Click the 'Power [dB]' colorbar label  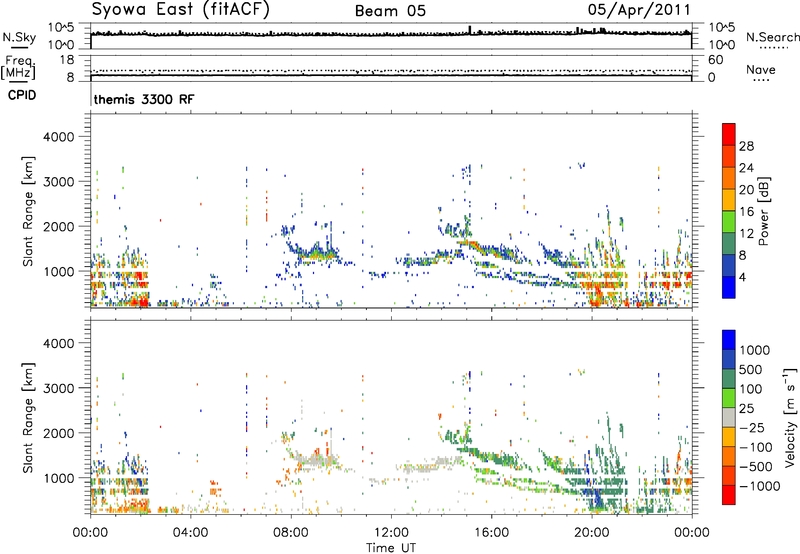[763, 211]
